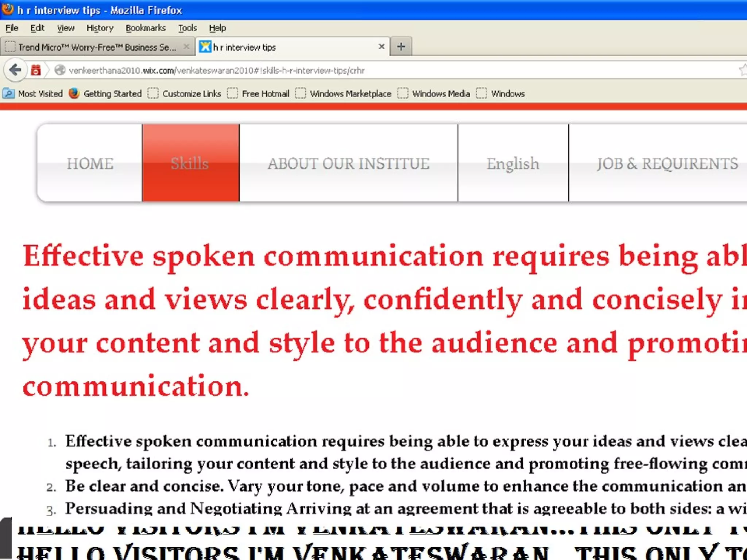Go to the HOME navigation button

click(x=90, y=163)
